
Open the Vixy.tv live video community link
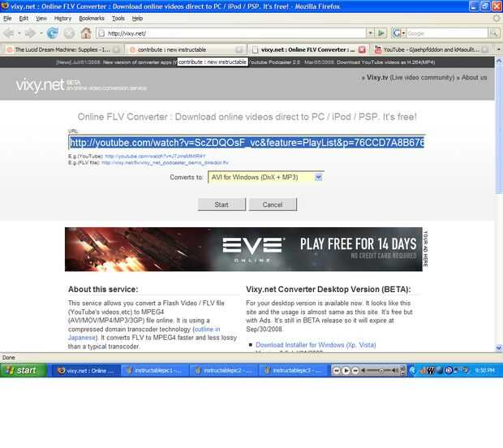point(411,77)
